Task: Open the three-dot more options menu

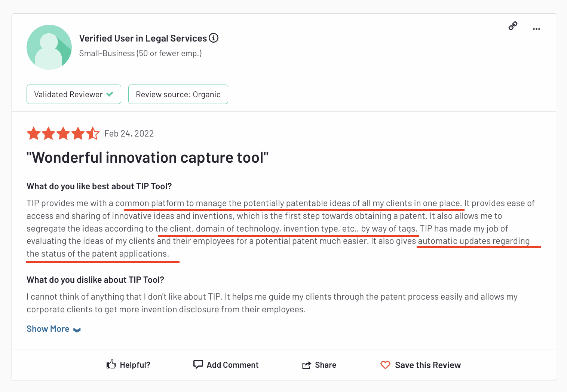Action: click(x=536, y=29)
